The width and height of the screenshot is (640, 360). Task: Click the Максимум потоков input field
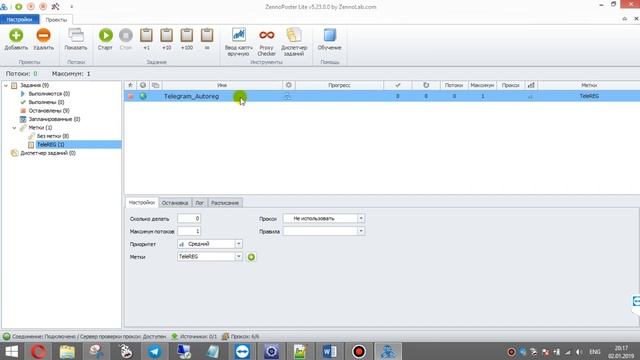tap(189, 231)
